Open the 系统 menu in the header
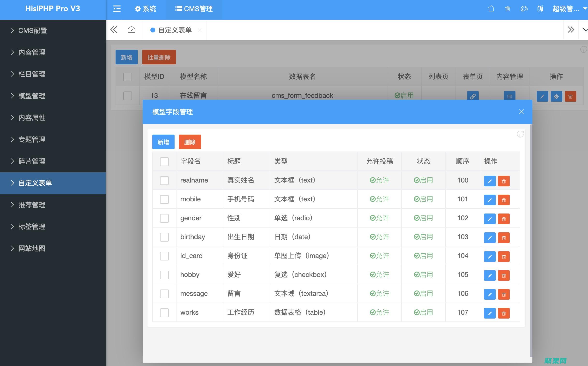Viewport: 588px width, 366px height. point(145,9)
